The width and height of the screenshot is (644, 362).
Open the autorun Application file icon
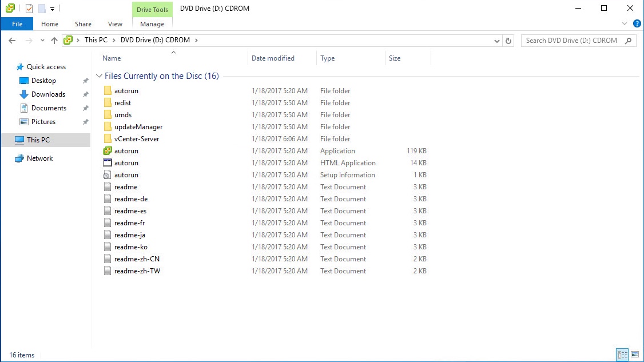[x=107, y=151]
